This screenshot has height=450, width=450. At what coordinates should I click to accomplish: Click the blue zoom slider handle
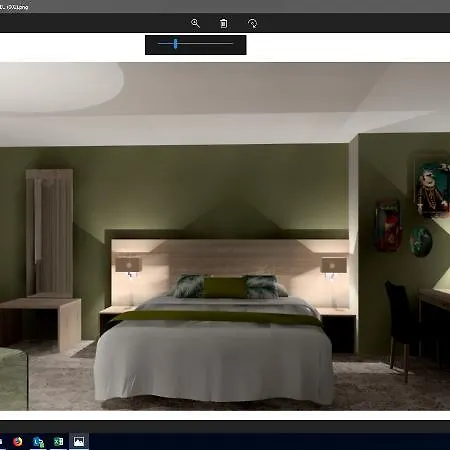175,44
